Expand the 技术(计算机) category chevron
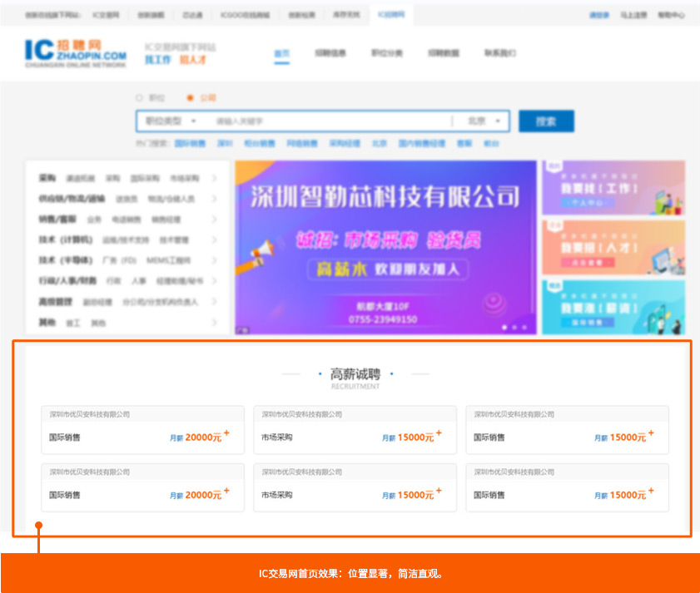 tap(214, 240)
